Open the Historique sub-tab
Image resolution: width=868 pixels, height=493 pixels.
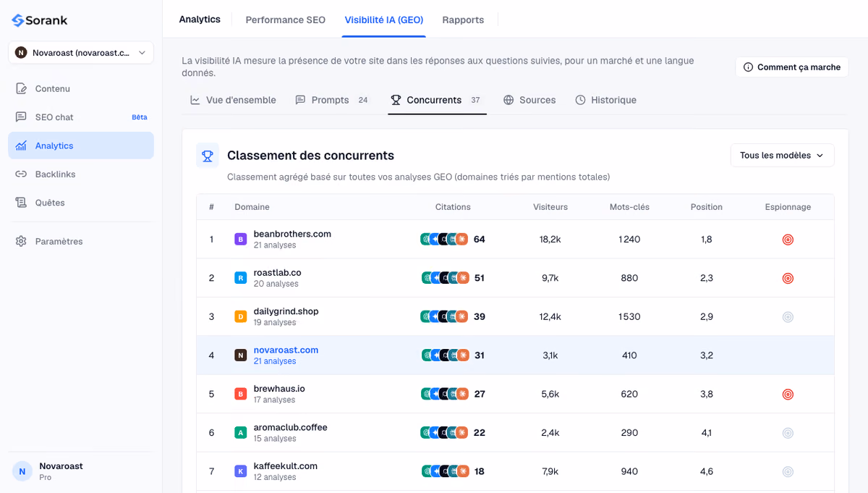click(605, 100)
